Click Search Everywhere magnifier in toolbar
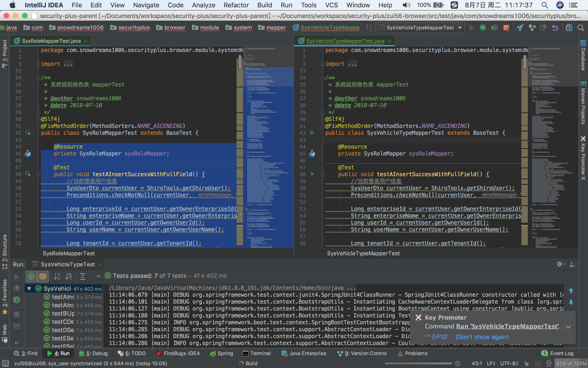The height and width of the screenshot is (368, 588). pos(581,28)
